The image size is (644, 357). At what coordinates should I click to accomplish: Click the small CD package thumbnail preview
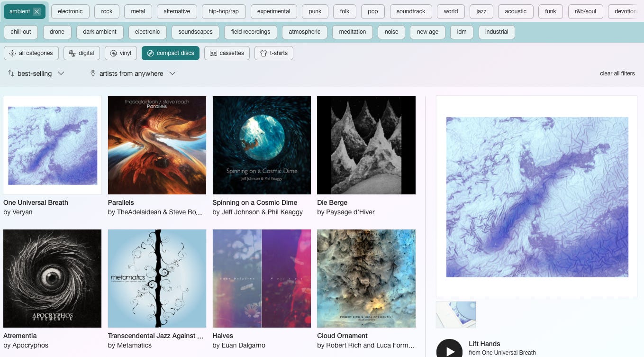456,314
